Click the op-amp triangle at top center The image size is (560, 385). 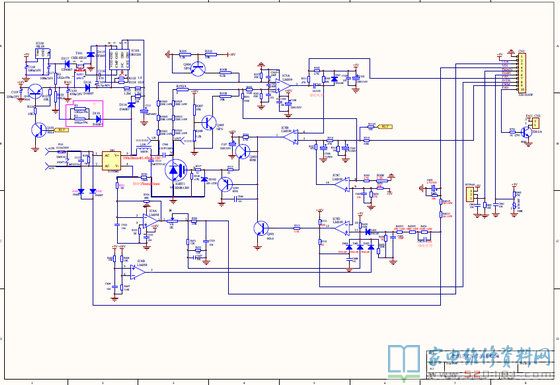(283, 85)
